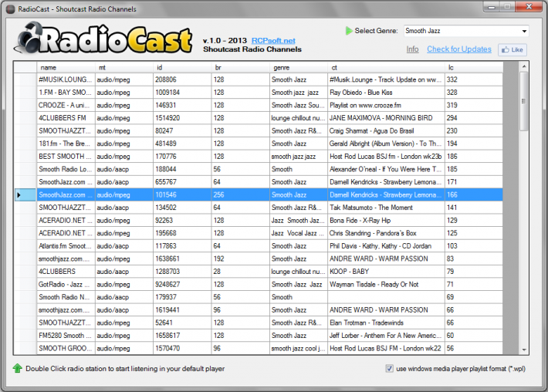Click the Smooth Jazz Sou... genre cell
The width and height of the screenshot is (548, 392).
click(299, 105)
